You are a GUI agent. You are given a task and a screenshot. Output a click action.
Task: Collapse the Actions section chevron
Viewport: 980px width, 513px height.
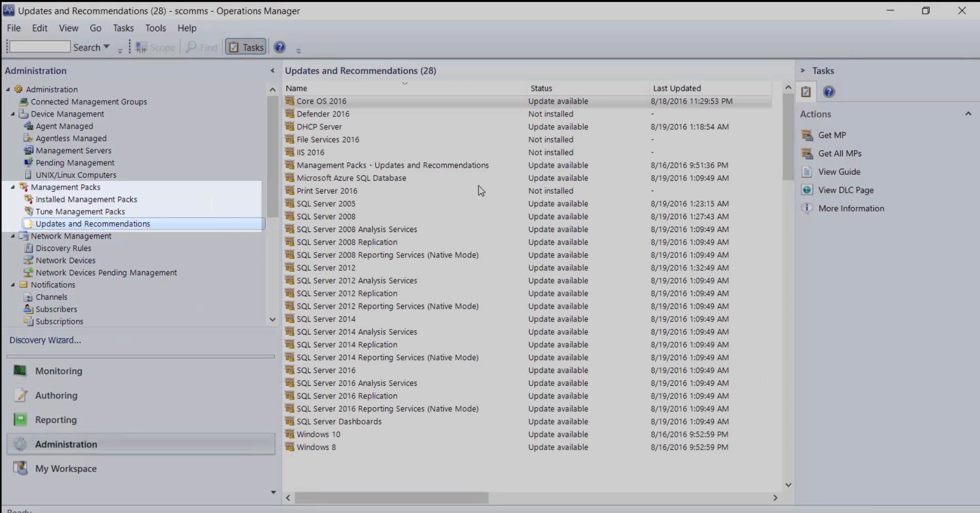968,114
